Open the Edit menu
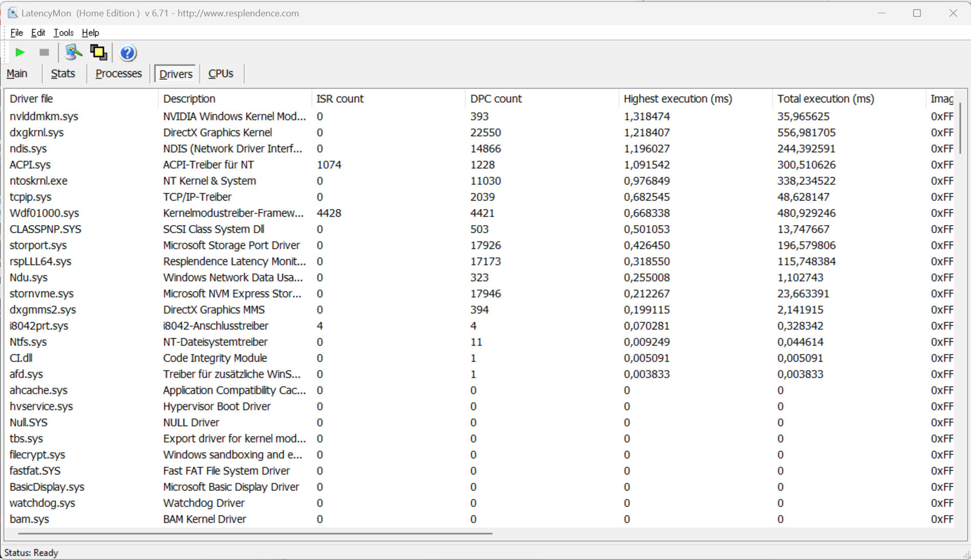 [38, 33]
